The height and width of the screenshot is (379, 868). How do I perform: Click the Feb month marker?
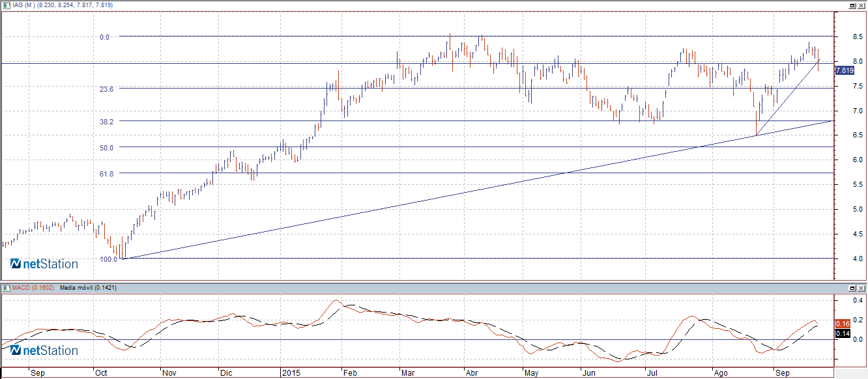pos(352,374)
